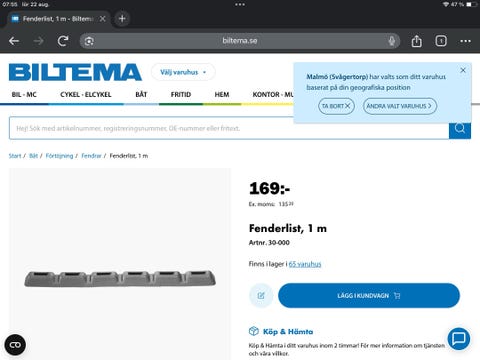
Task: Click Lägg i kundvagn button
Action: (369, 295)
